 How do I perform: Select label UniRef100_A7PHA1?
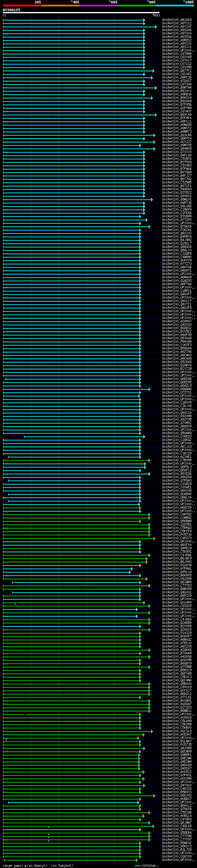[177, 568]
